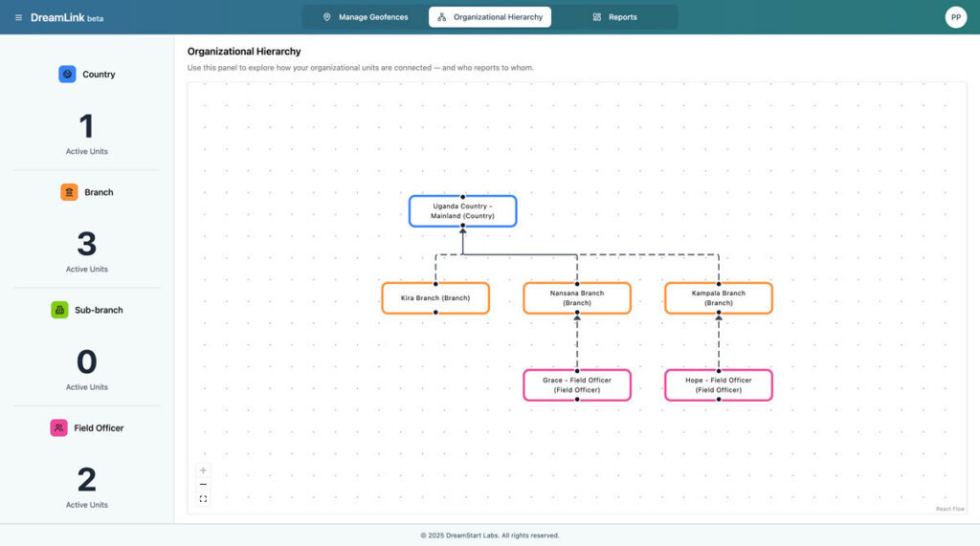The height and width of the screenshot is (546, 980).
Task: Select the Hope - Field Officer node
Action: pos(719,384)
